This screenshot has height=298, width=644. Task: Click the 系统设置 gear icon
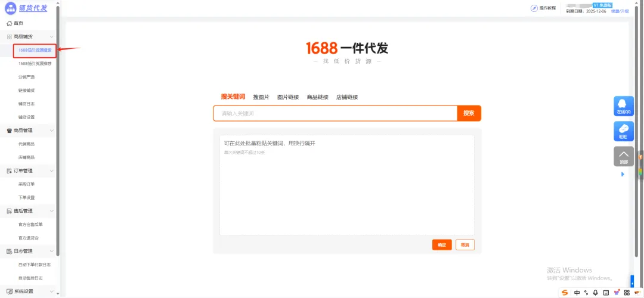9,291
